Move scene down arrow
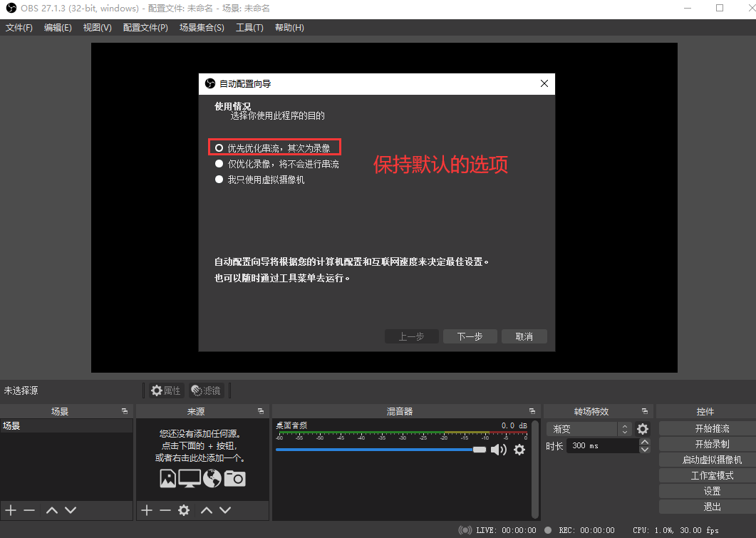The image size is (756, 538). tap(71, 510)
